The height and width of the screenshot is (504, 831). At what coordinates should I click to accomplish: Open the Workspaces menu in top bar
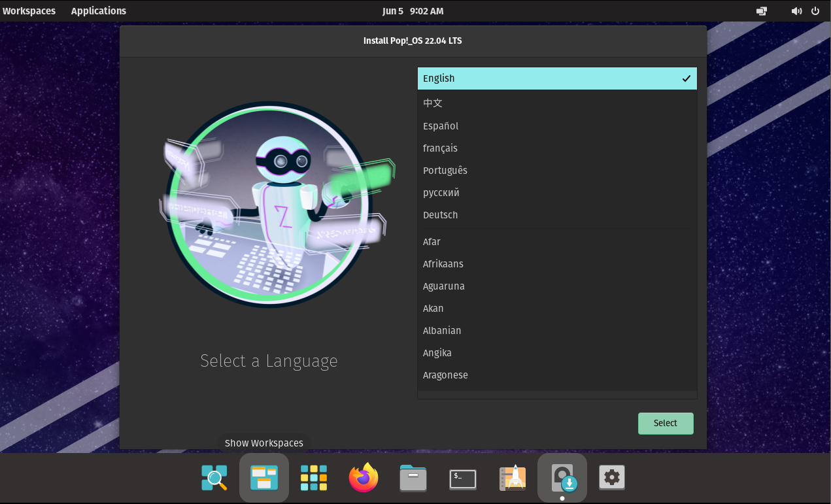[29, 11]
